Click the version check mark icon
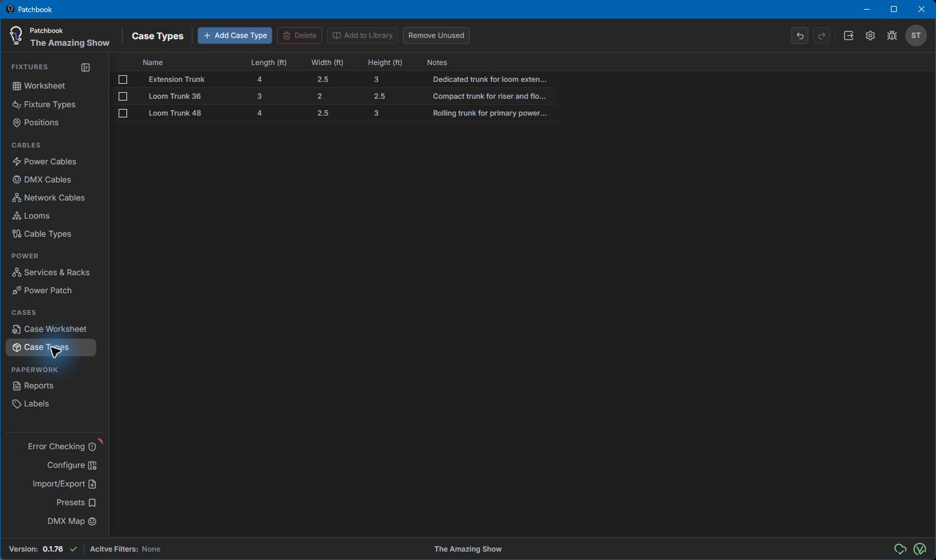This screenshot has width=936, height=560. (73, 549)
